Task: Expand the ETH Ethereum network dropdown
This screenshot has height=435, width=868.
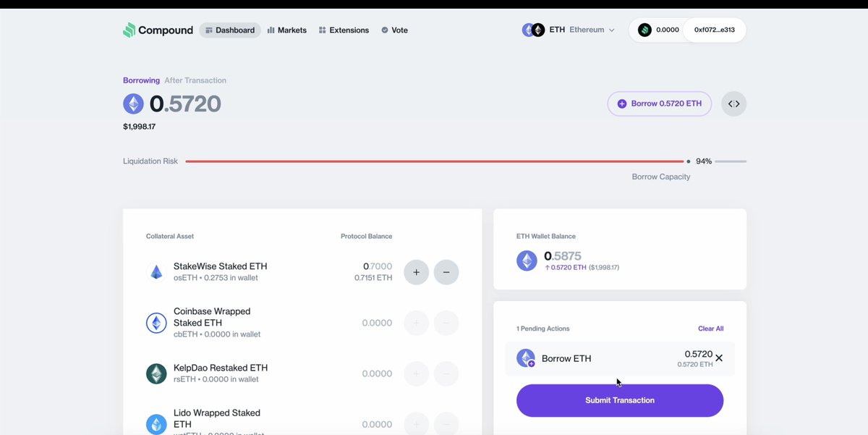Action: tap(569, 30)
